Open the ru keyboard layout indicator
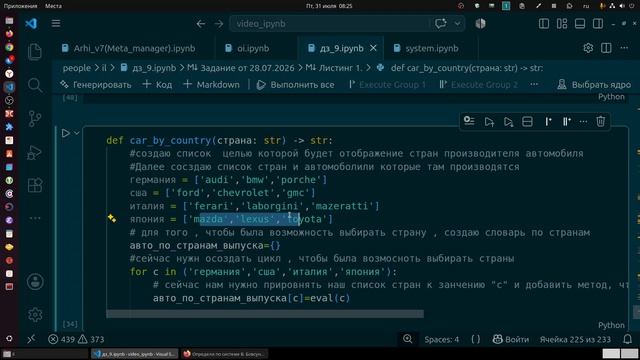640x360 pixels. click(586, 6)
